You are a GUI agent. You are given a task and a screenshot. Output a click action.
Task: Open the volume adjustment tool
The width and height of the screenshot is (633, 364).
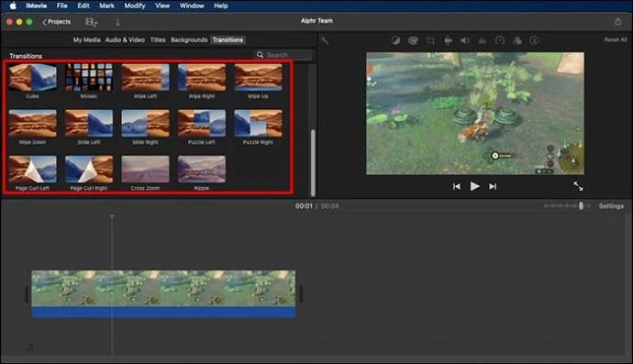(465, 40)
